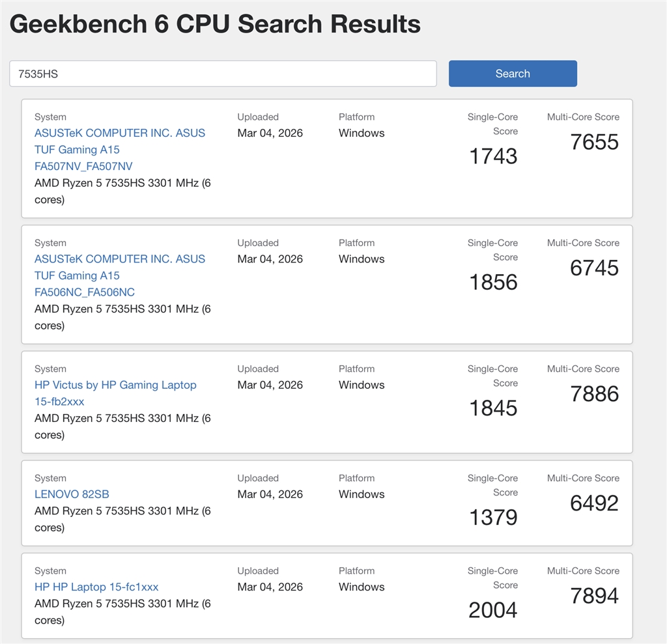Click the 7886 multi-core score
667x644 pixels.
point(594,394)
